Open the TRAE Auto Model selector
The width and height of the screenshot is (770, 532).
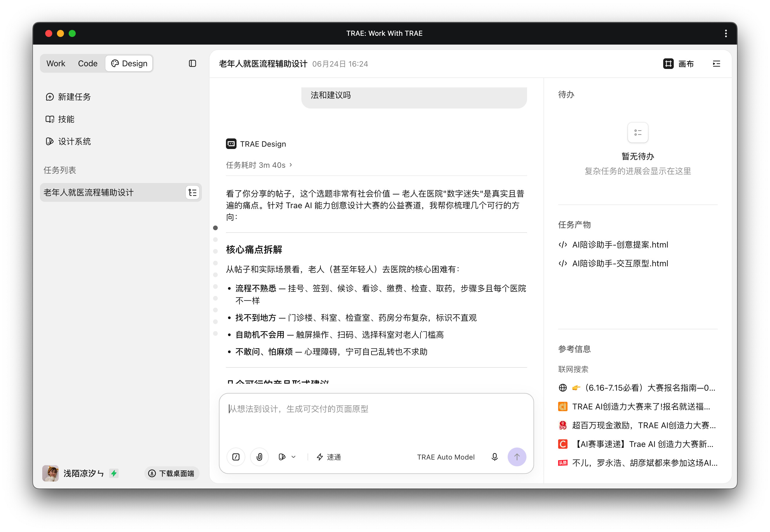(445, 457)
